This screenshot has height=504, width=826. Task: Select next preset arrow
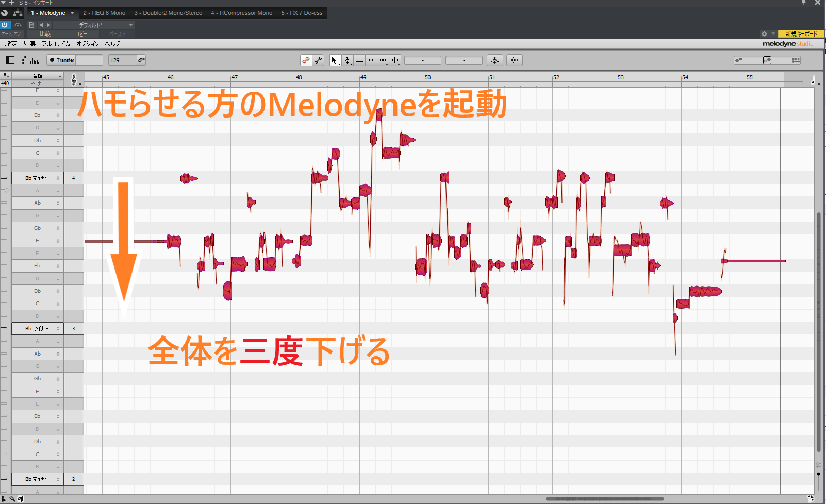click(49, 25)
